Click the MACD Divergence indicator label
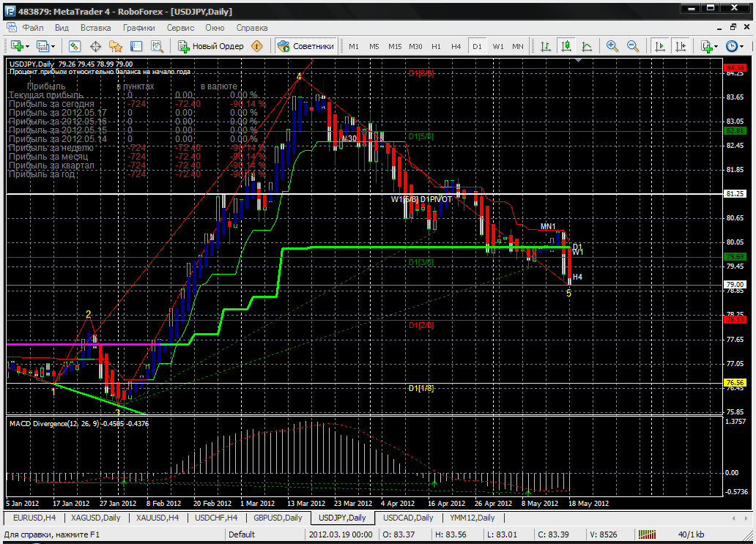Screen dimensions: 756x544 [79, 423]
